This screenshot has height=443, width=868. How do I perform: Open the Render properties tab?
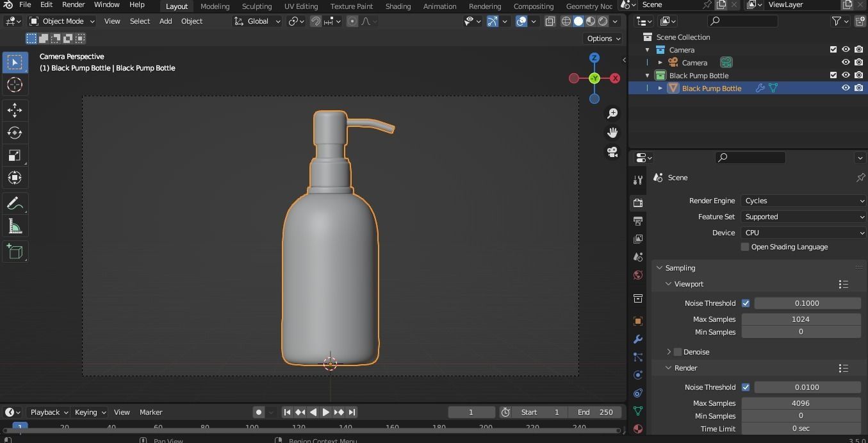[x=637, y=203]
